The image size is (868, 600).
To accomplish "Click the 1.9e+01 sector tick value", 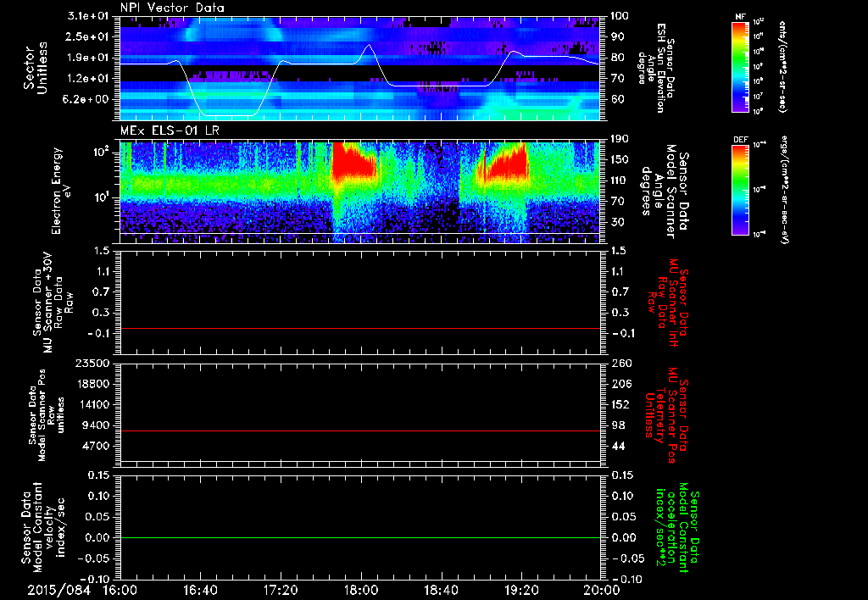I will (87, 58).
